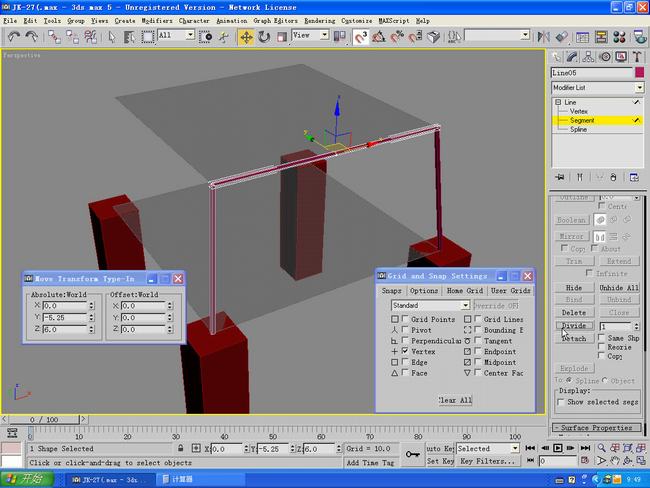
Task: Open the Rendering menu
Action: pos(320,21)
